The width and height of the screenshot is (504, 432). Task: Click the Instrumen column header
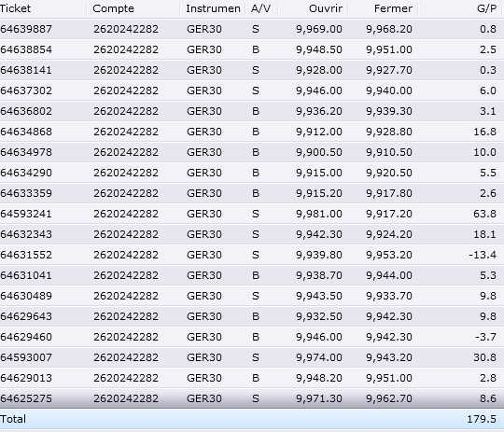(213, 8)
